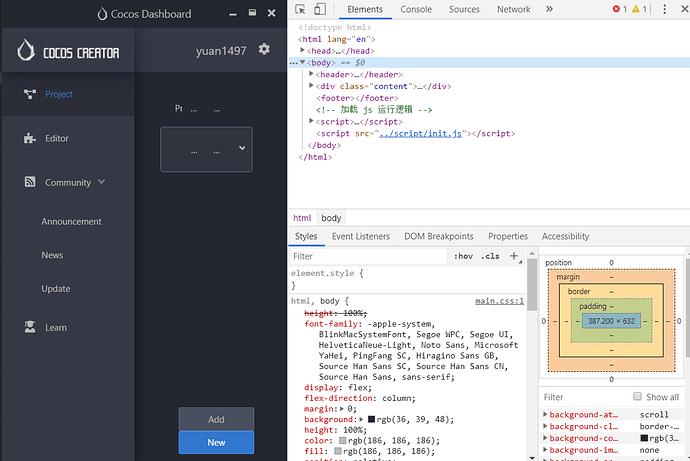Toggle the device toolbar icon
The image size is (690, 461).
click(x=320, y=9)
